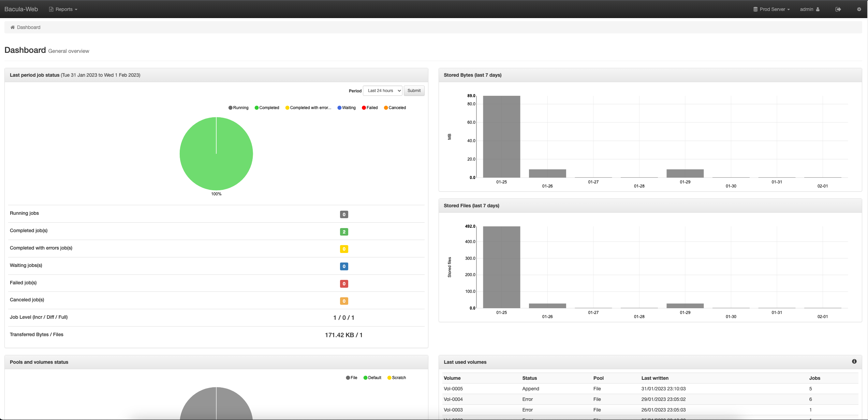Click the Vol-0004 volume cell
Image resolution: width=868 pixels, height=420 pixels.
[453, 399]
